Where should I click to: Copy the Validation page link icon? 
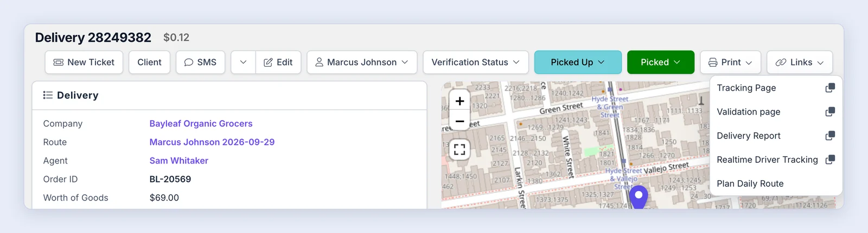click(x=830, y=112)
